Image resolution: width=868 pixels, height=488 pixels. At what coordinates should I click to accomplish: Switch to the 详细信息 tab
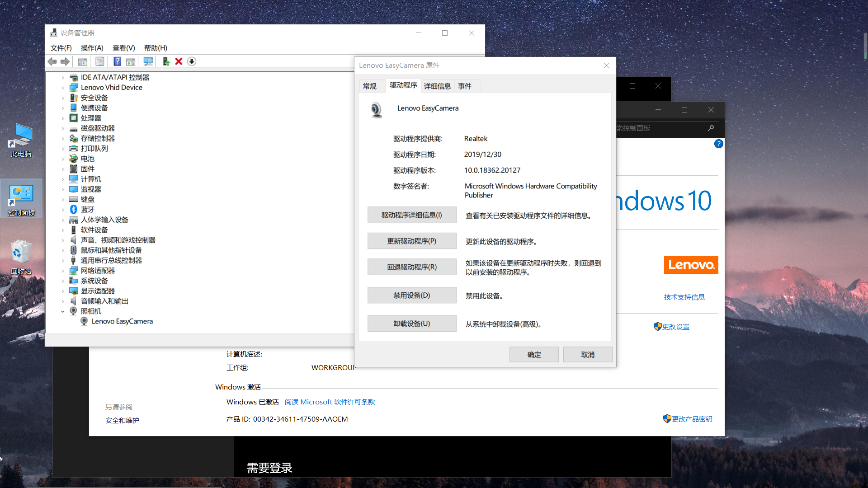437,86
